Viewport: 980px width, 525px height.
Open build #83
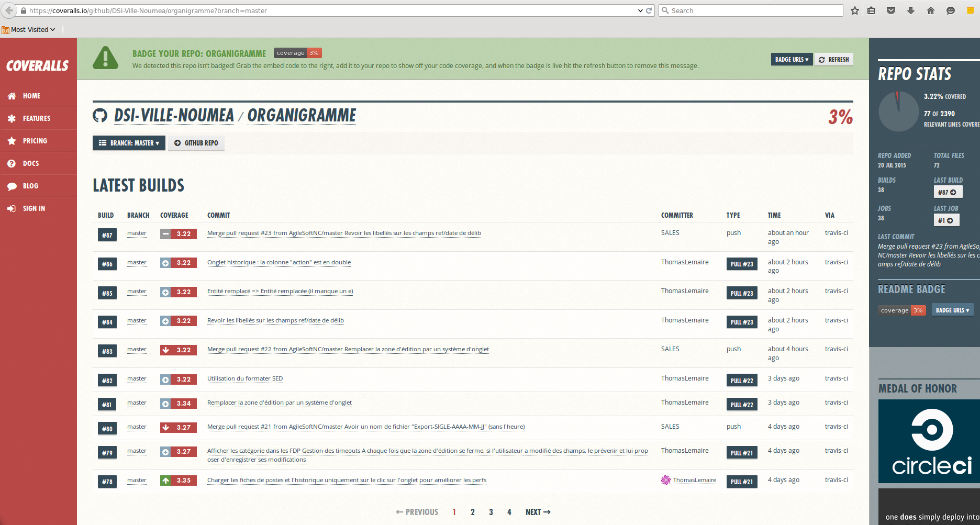pyautogui.click(x=107, y=351)
